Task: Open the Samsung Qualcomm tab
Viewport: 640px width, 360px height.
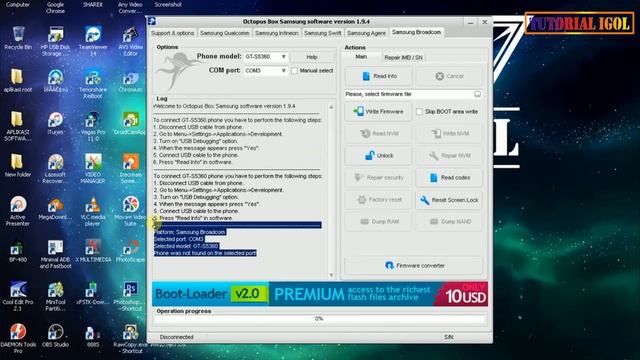Action: point(224,33)
